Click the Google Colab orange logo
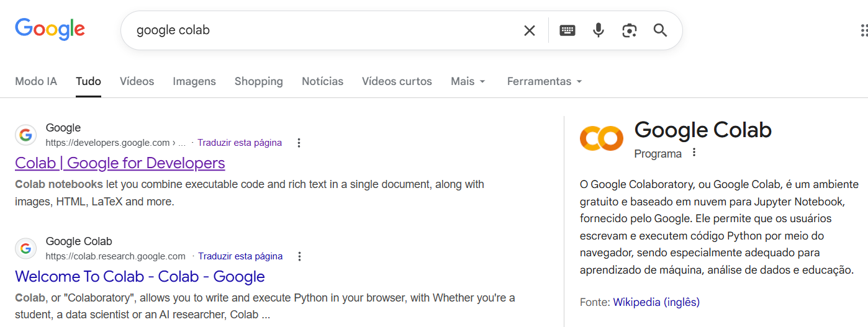 (x=600, y=138)
